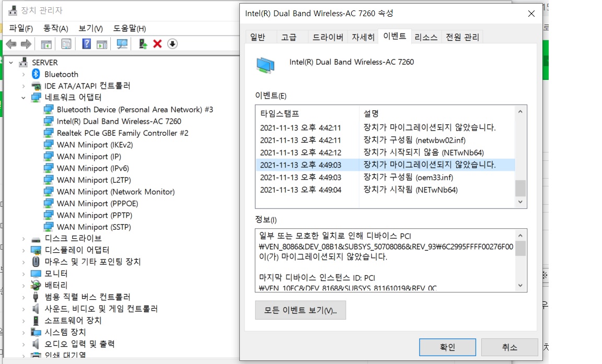This screenshot has width=602, height=364.
Task: Click the action pane toggle toolbar icon
Action: point(102,44)
